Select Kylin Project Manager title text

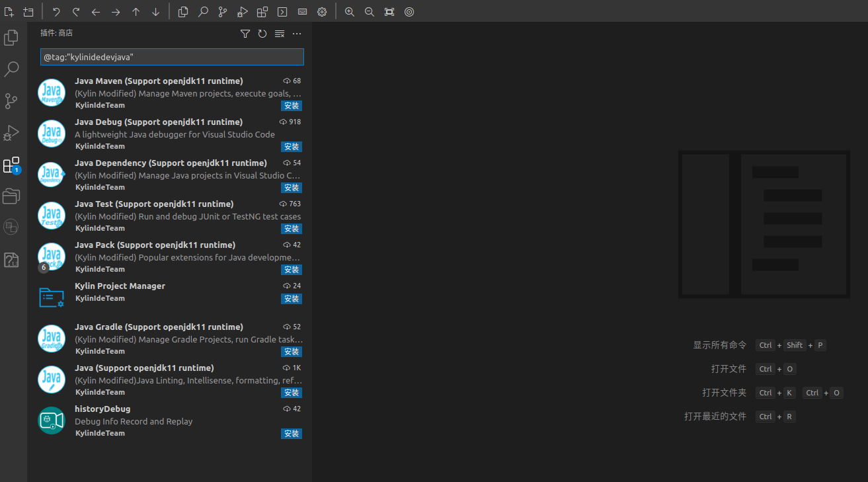(120, 286)
